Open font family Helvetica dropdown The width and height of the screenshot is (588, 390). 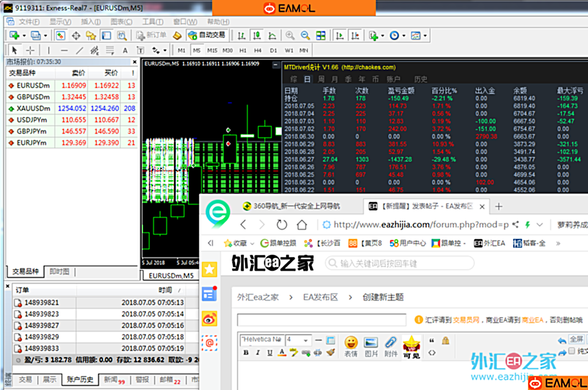point(262,340)
